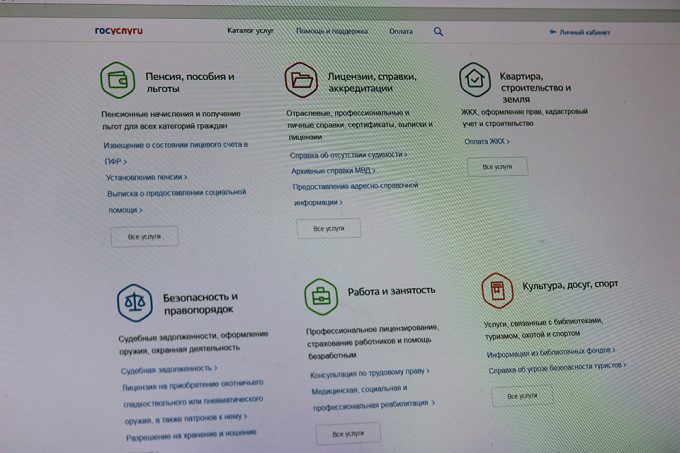Open Информация из библиотечных фондов link
The image size is (680, 453).
click(x=551, y=352)
